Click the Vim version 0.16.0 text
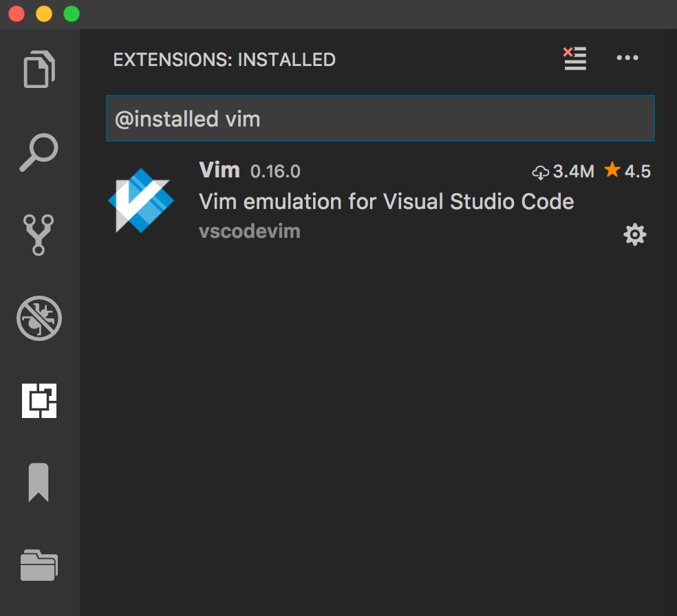This screenshot has height=616, width=677. 275,172
